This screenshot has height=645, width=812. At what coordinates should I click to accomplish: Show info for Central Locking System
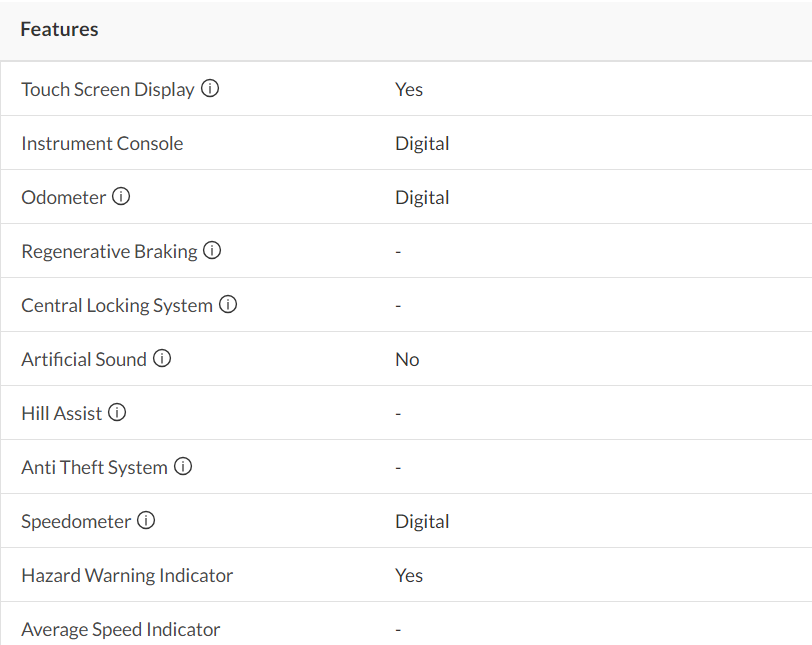(228, 305)
